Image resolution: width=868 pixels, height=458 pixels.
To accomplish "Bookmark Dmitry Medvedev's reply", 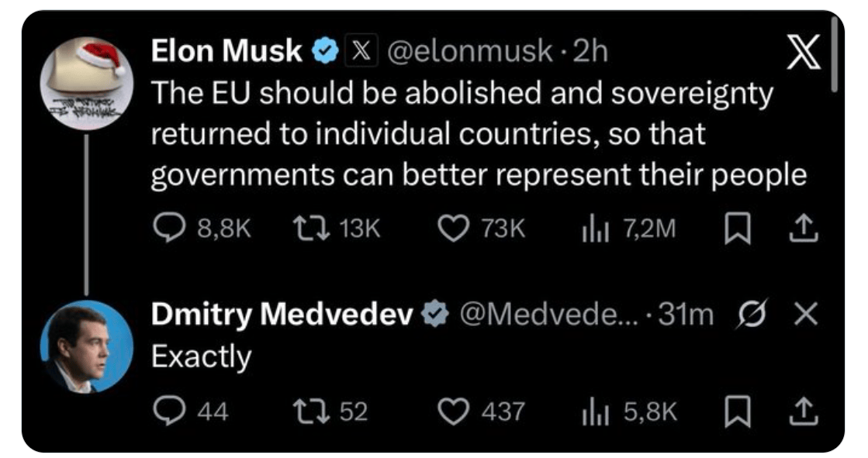I will tap(734, 412).
